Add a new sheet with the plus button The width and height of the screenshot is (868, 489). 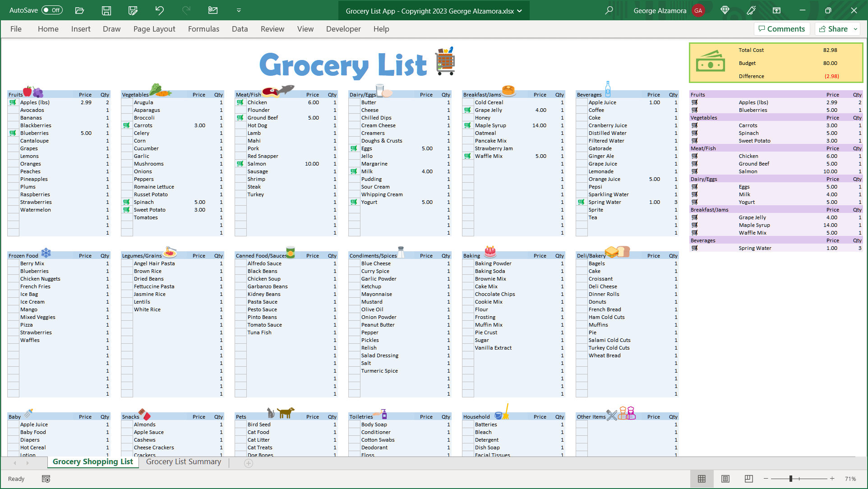(249, 463)
